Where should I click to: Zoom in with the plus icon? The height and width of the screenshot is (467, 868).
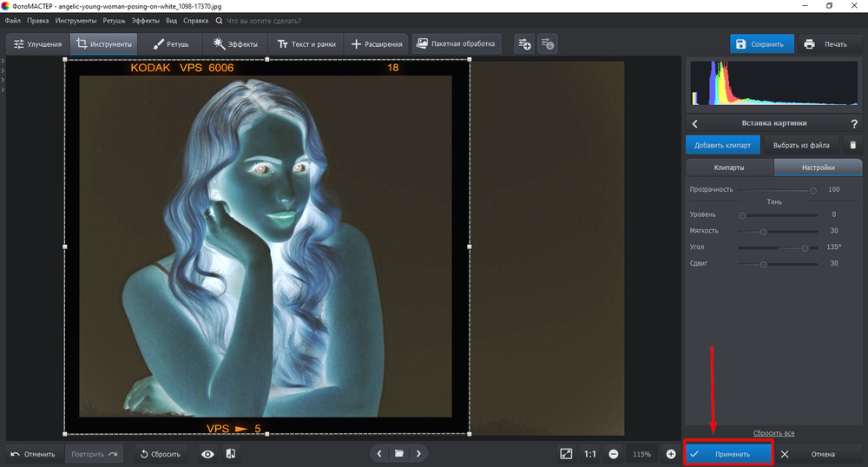point(671,453)
